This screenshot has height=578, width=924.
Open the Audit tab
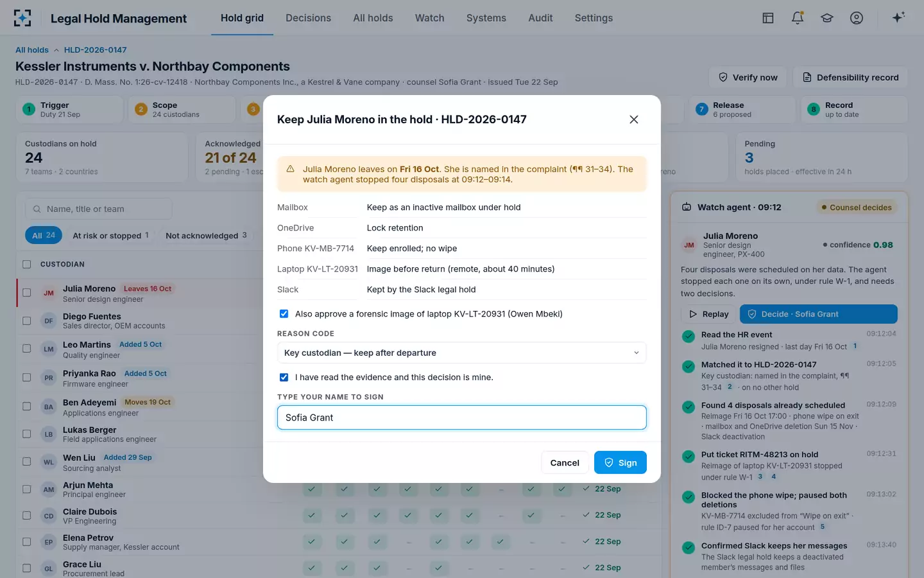point(540,18)
